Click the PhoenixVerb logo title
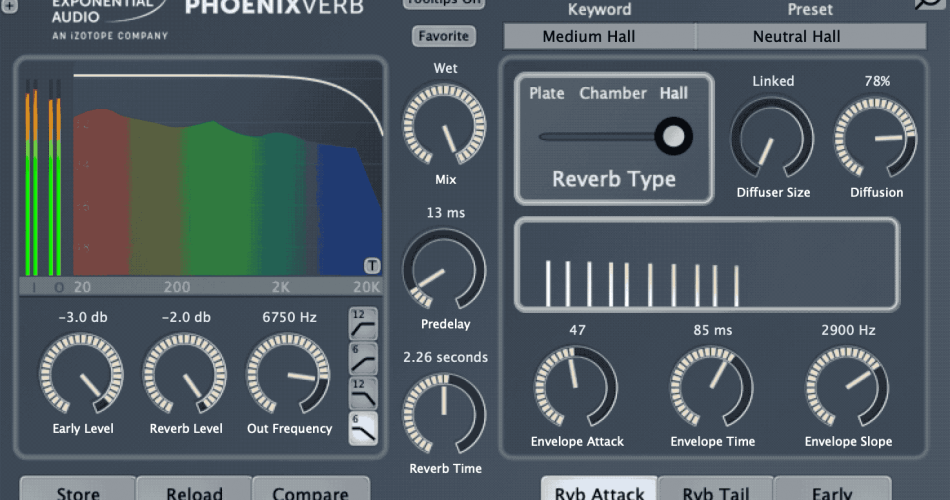Image resolution: width=950 pixels, height=500 pixels. coord(274,7)
